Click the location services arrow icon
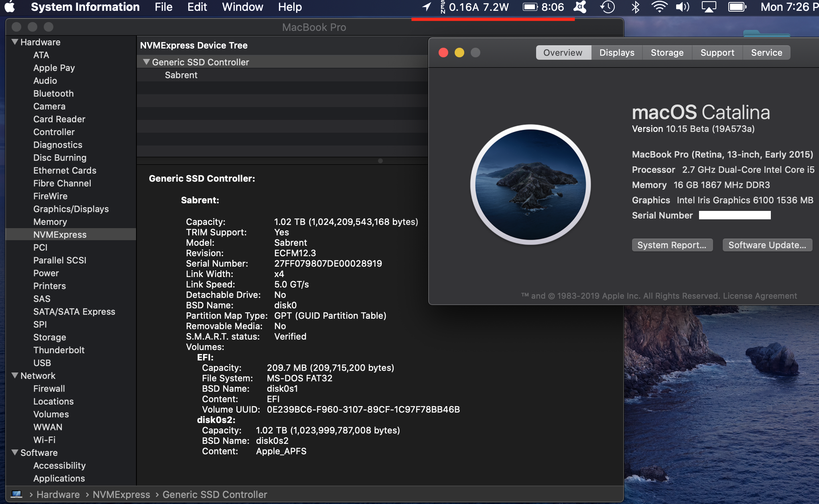 (x=427, y=7)
